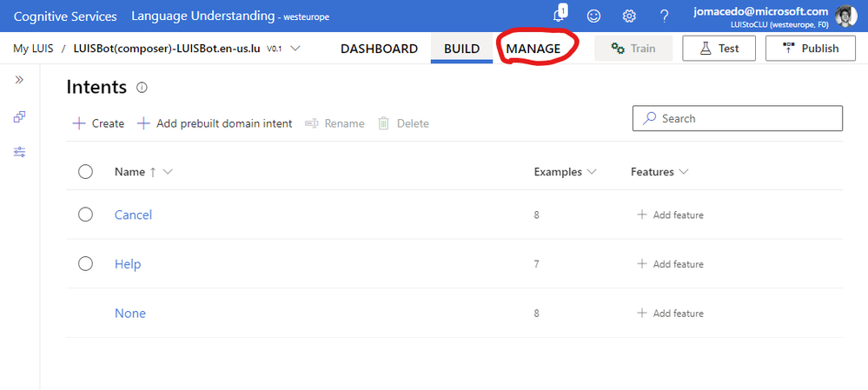The image size is (868, 390).
Task: Click the Help row examples count 7
Action: pyautogui.click(x=536, y=264)
